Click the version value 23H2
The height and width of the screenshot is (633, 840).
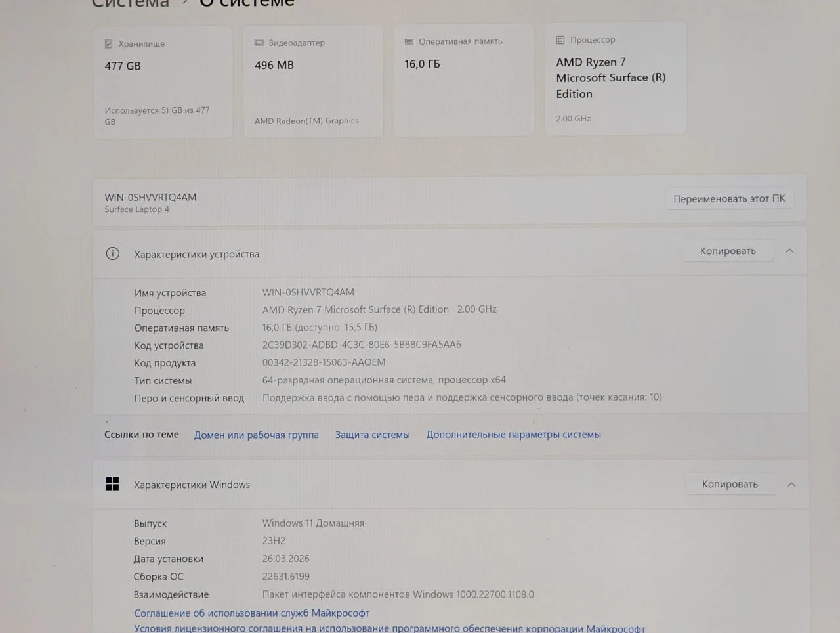point(274,541)
